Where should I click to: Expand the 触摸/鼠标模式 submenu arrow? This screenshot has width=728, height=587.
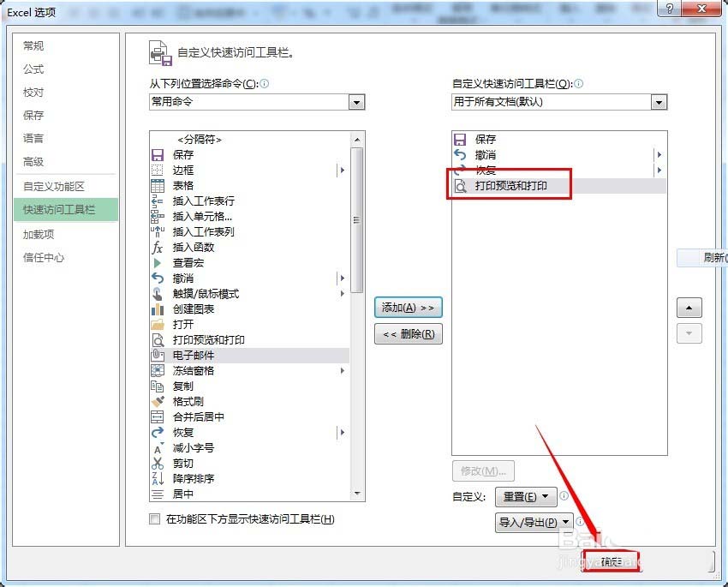point(343,293)
